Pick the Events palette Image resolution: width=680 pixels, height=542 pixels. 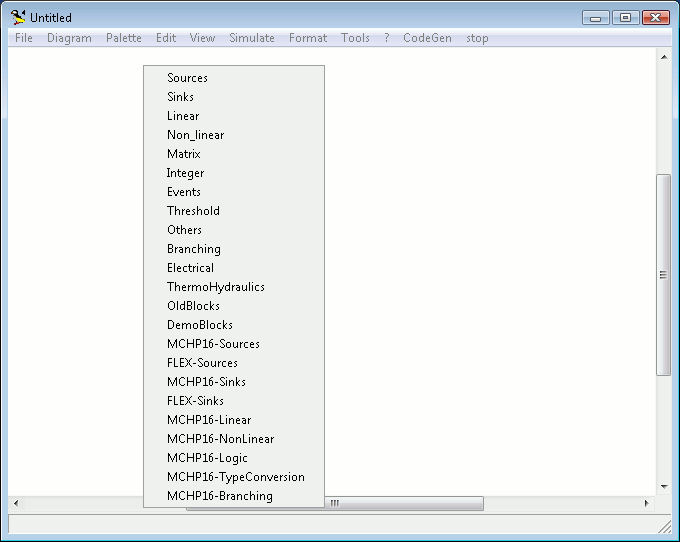(x=234, y=192)
